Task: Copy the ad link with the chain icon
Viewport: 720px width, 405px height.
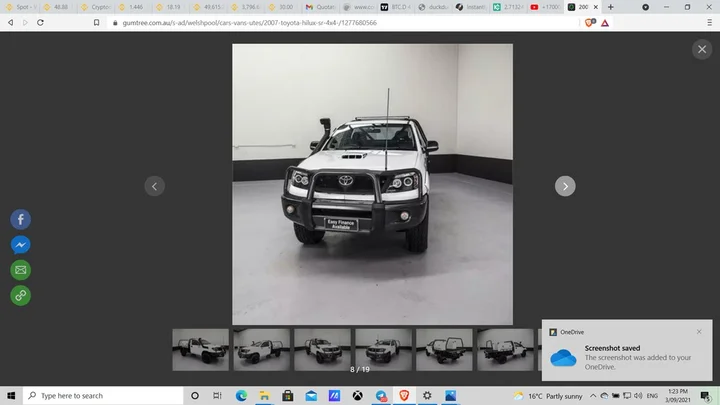Action: (20, 295)
